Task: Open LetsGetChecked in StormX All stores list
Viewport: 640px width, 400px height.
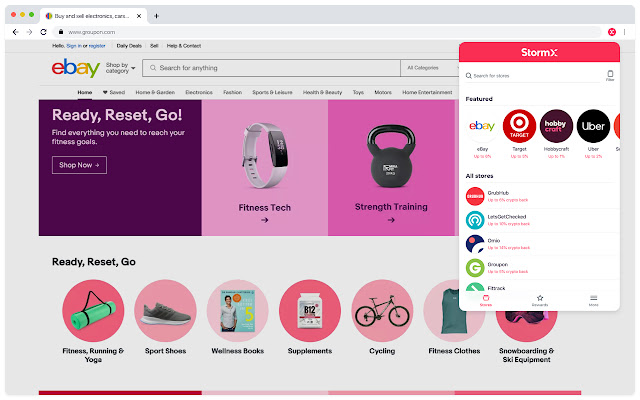Action: click(540, 220)
